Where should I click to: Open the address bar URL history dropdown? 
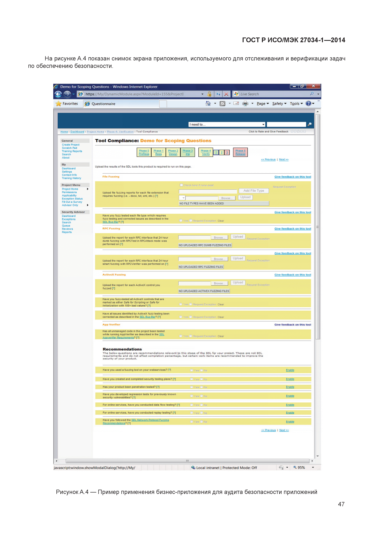tap(202, 94)
